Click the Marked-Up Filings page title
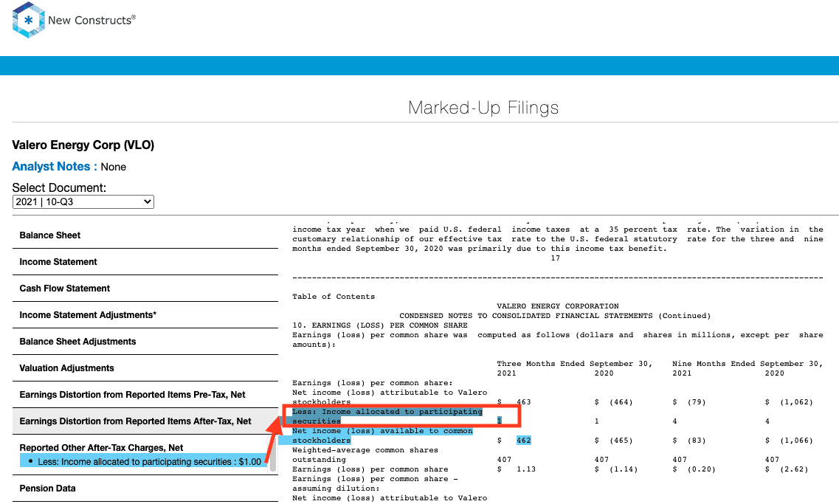Image resolution: width=839 pixels, height=504 pixels. tap(483, 108)
